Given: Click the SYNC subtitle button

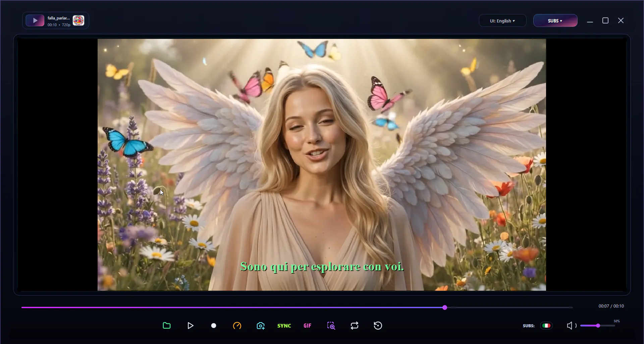Looking at the screenshot, I should pyautogui.click(x=284, y=326).
